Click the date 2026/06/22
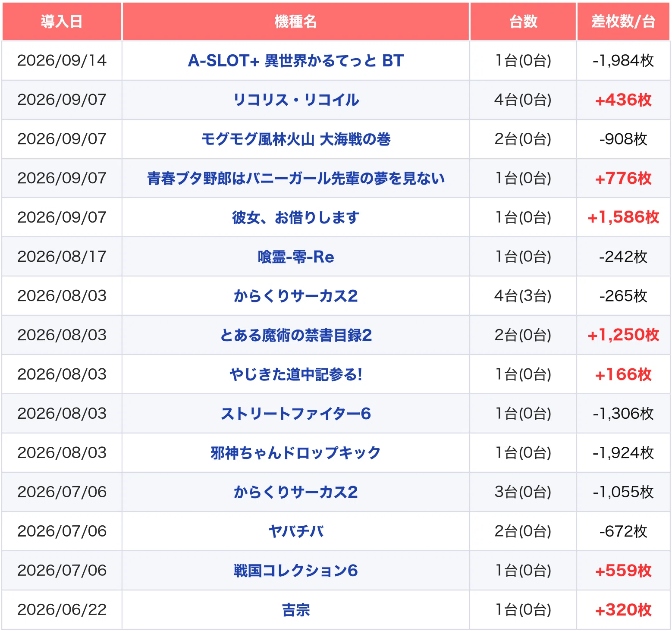Viewport: 672px width, 631px height. [x=62, y=610]
